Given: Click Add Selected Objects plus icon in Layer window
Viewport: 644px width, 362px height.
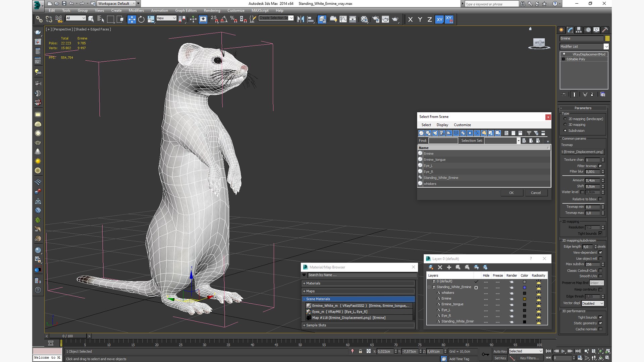Looking at the screenshot, I should pos(449,267).
